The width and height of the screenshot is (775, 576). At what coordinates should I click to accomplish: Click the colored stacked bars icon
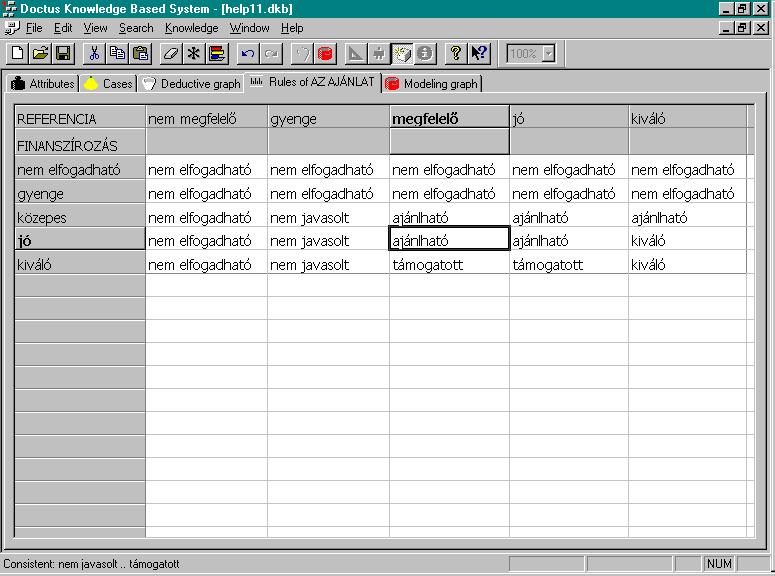coord(217,53)
